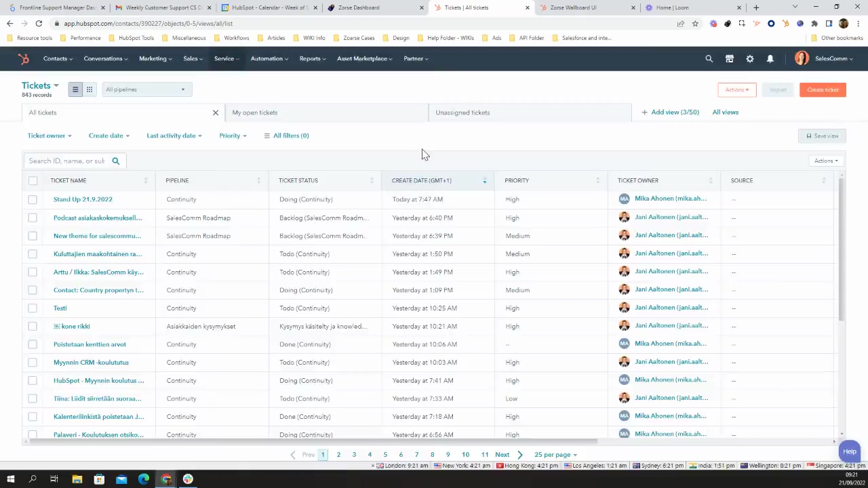
Task: Open the Conversations menu
Action: pyautogui.click(x=106, y=59)
